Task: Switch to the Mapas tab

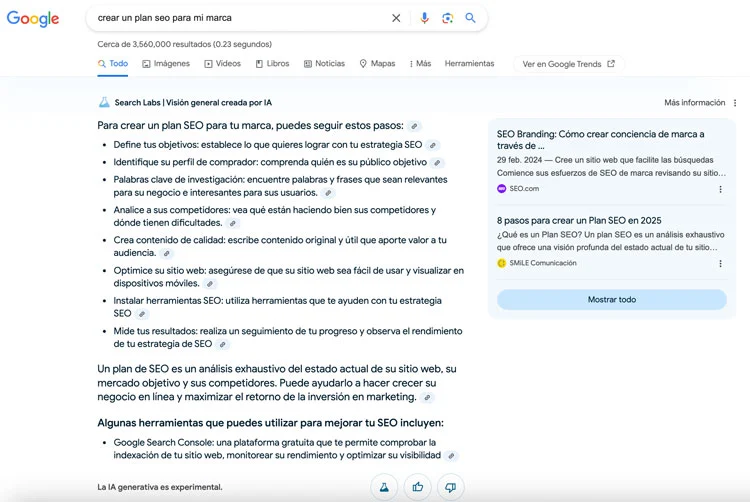Action: pos(377,64)
